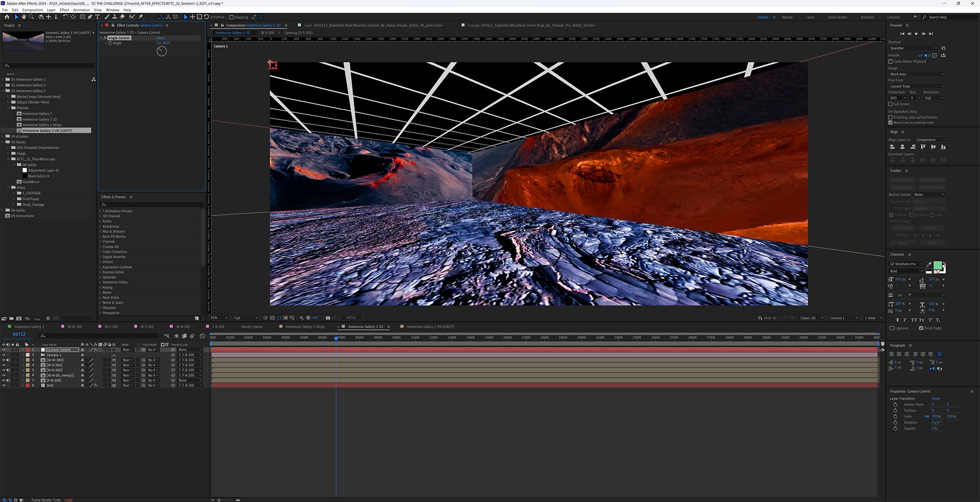
Task: Click the green fill color swatch
Action: pos(937,265)
